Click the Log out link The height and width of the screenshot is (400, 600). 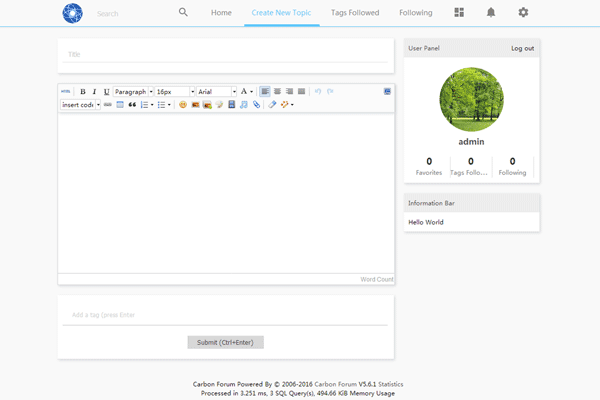click(x=522, y=48)
